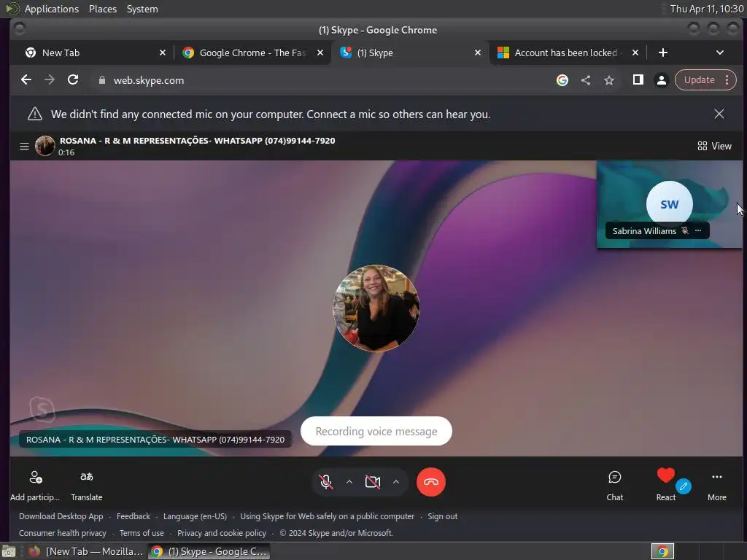The width and height of the screenshot is (747, 560).
Task: Click the Chrome Update button
Action: 699,80
